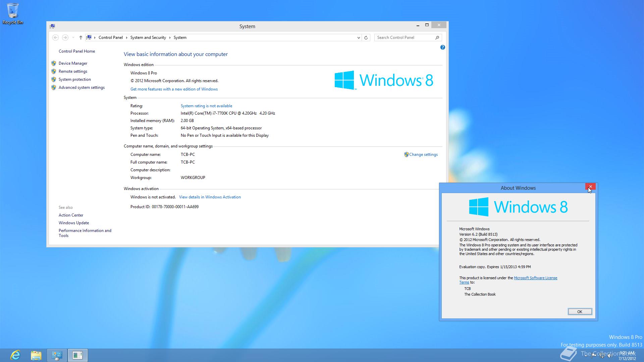Open address bar history dropdown
644x362 pixels.
point(358,38)
